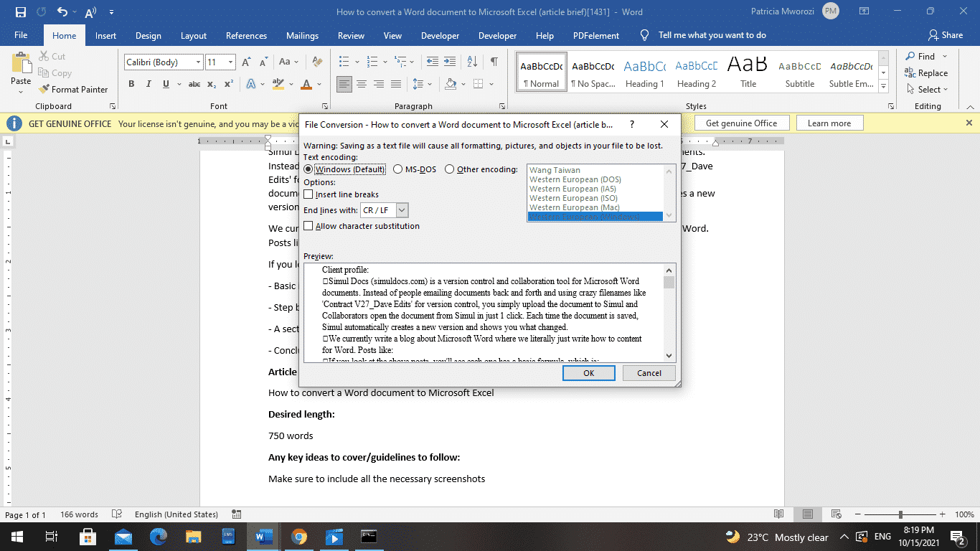This screenshot has width=980, height=551.
Task: Click the Get genuine Office button
Action: pos(741,122)
